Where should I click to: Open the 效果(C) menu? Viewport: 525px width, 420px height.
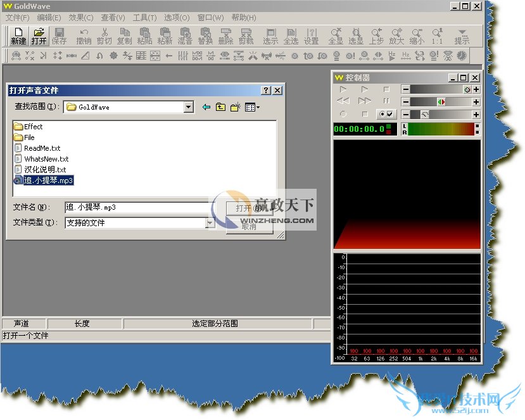[80, 18]
